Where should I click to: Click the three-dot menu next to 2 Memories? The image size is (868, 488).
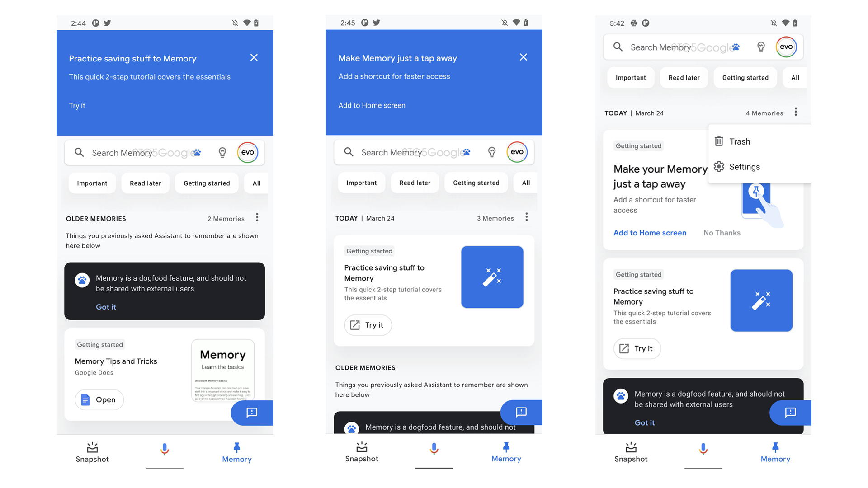coord(256,217)
